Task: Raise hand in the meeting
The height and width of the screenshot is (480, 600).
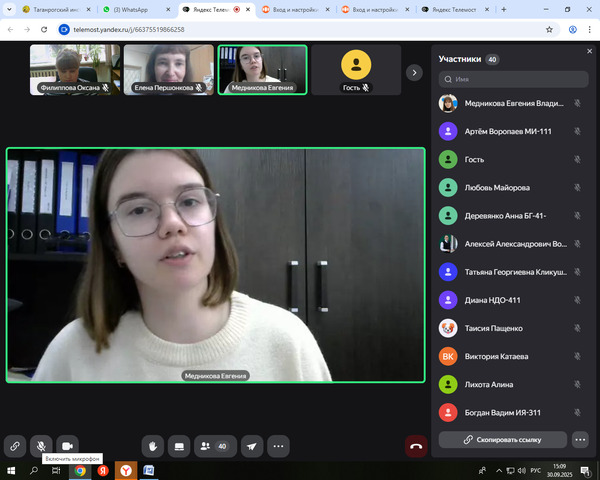Action: [153, 446]
